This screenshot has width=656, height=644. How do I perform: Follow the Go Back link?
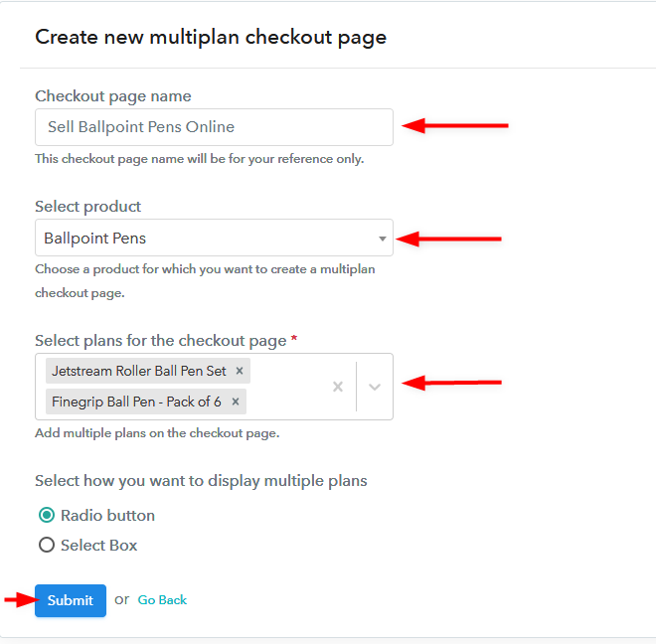[x=162, y=600]
